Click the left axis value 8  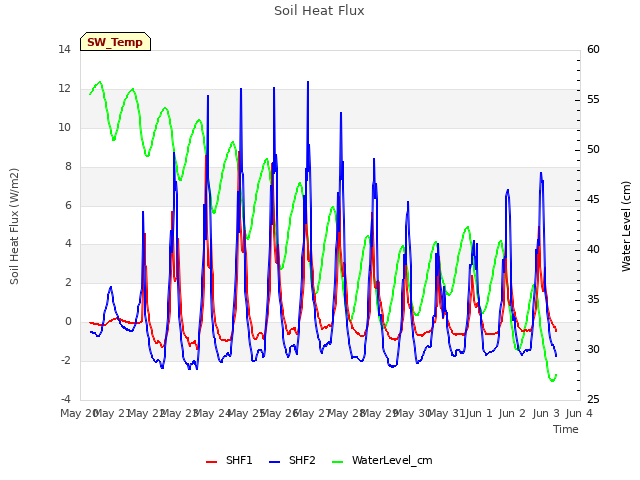click(68, 166)
